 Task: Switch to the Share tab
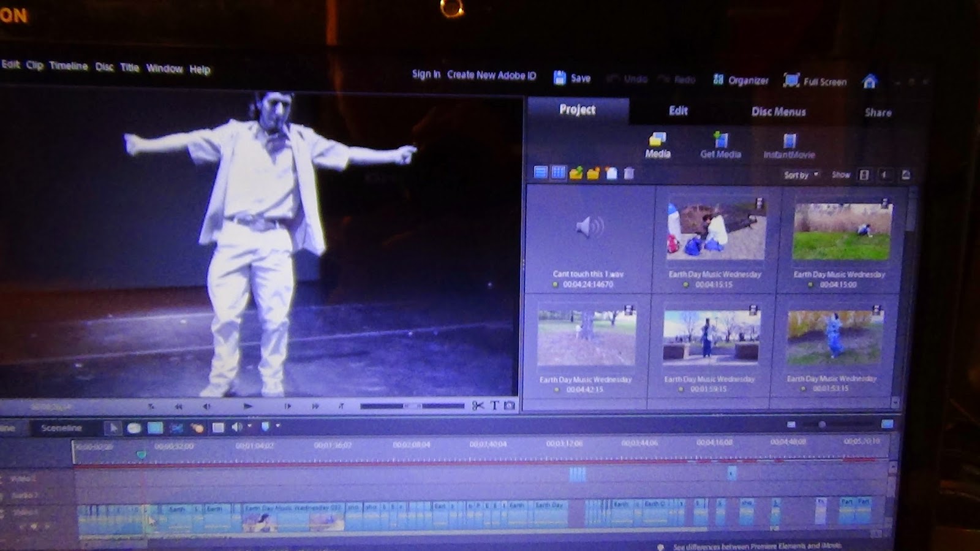878,113
